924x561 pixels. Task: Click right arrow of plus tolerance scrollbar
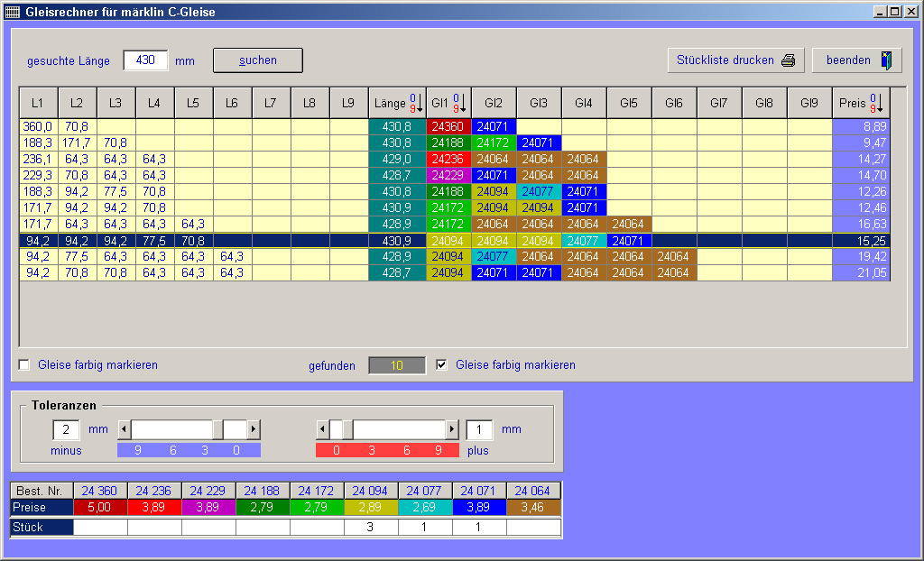(452, 429)
